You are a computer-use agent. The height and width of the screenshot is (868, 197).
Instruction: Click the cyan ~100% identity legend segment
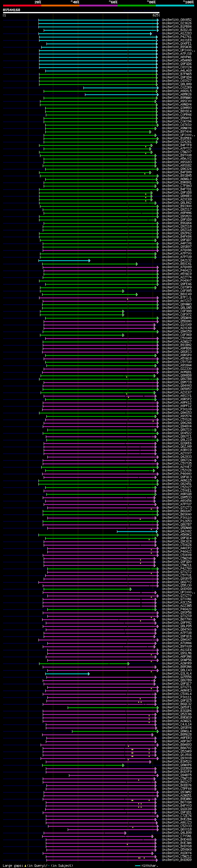tap(175, 6)
